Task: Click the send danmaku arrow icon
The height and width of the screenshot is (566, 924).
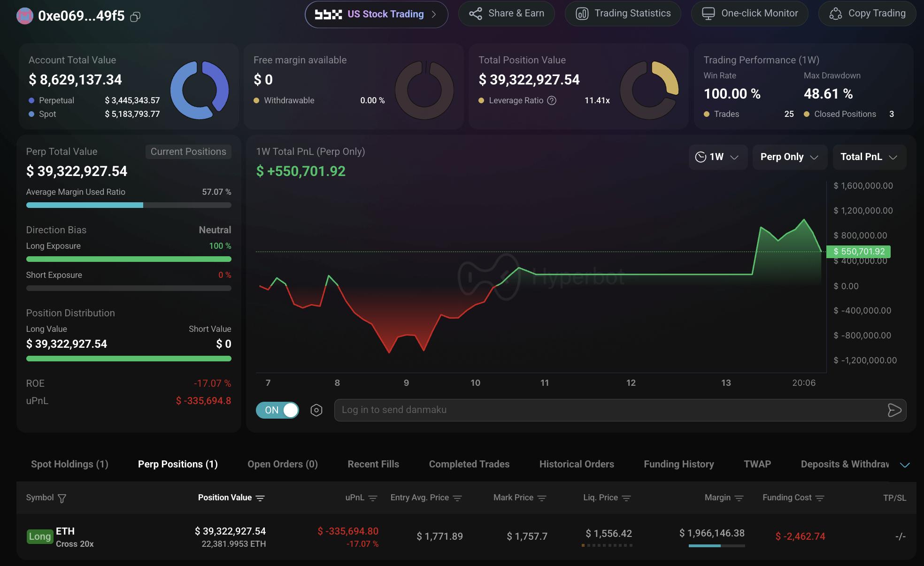Action: pyautogui.click(x=894, y=410)
